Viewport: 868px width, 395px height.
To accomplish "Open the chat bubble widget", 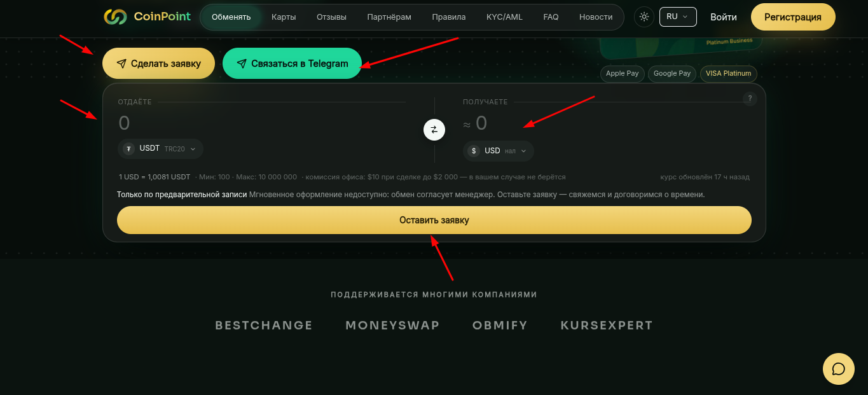I will 838,369.
